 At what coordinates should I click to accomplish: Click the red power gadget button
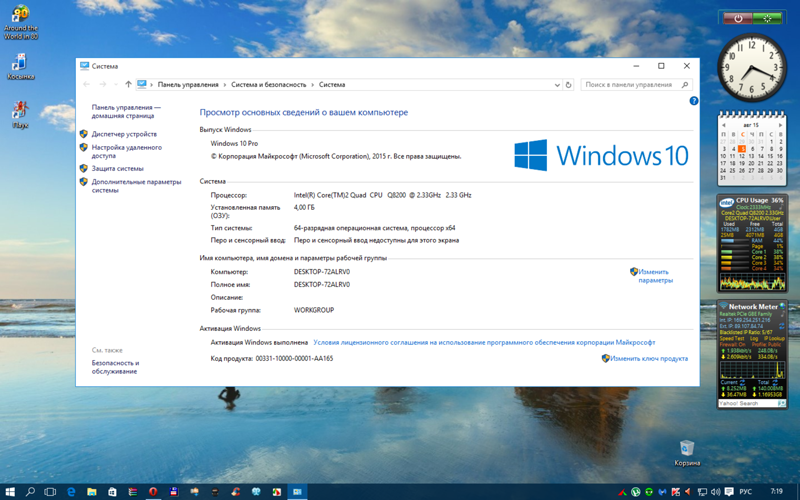[x=738, y=18]
